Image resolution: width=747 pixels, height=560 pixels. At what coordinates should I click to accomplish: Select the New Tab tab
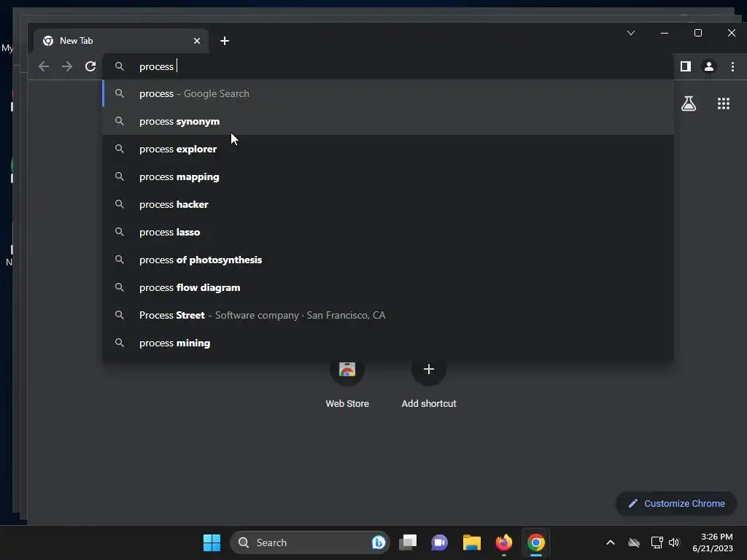[x=121, y=41]
